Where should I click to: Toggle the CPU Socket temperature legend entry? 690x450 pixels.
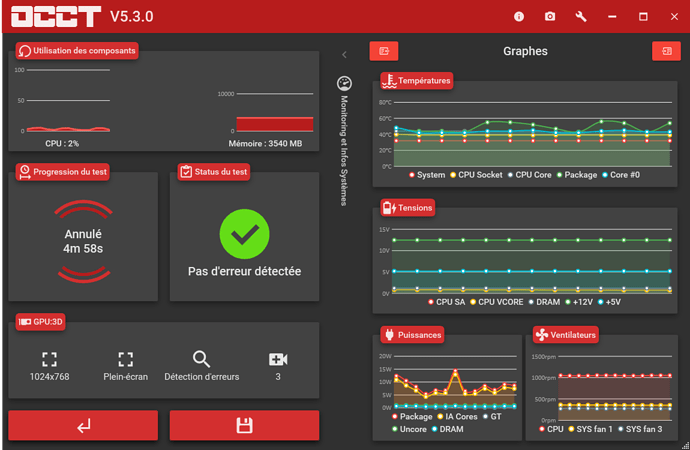coord(476,175)
